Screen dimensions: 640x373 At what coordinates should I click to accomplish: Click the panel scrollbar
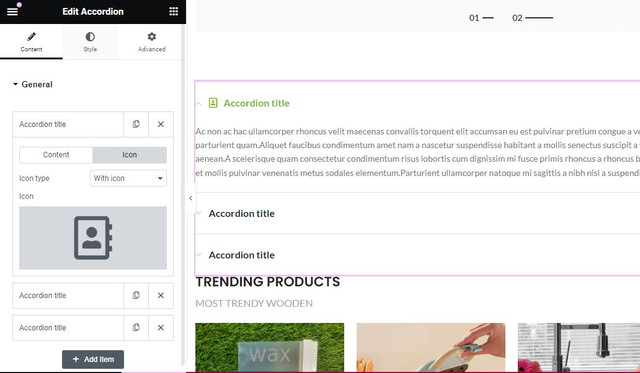pyautogui.click(x=183, y=196)
